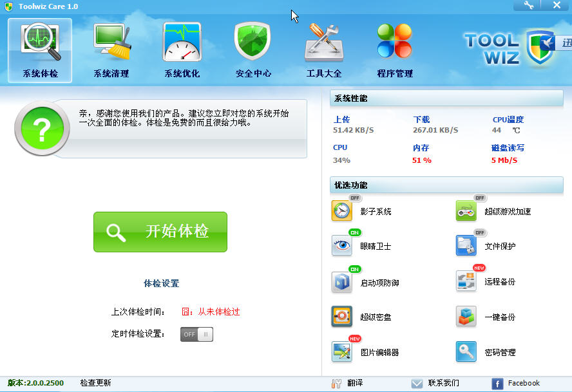The height and width of the screenshot is (392, 572).
Task: Click disk value 5 Mb/S
Action: (x=504, y=160)
